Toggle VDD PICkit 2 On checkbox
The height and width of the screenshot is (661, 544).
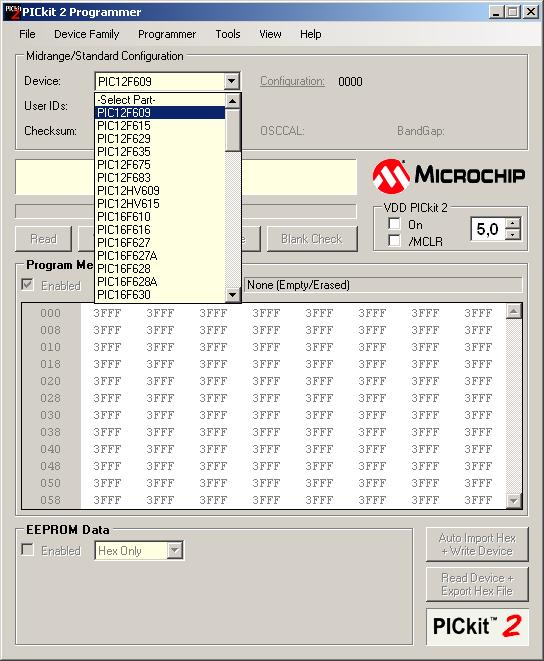tap(394, 223)
